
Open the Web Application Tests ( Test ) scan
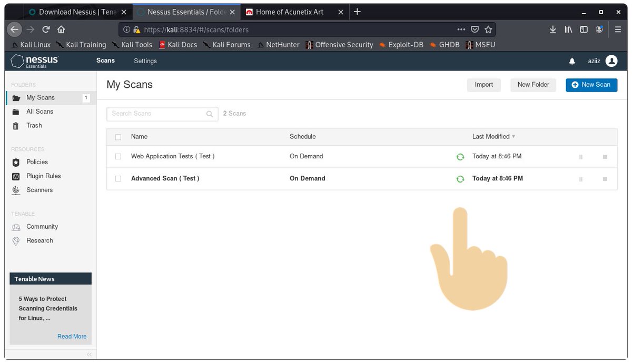[x=173, y=157]
